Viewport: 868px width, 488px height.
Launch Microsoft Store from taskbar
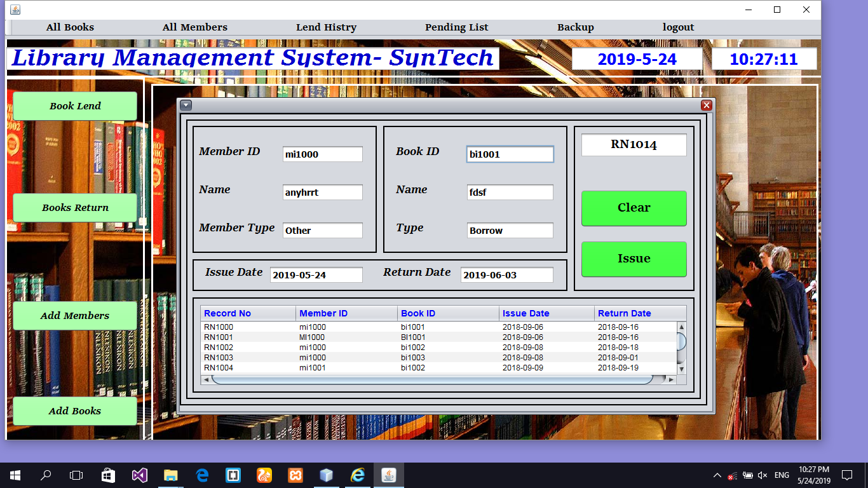[x=108, y=475]
